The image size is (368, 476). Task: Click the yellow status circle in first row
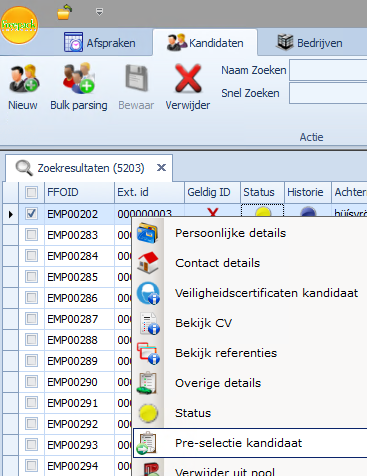[x=263, y=211]
